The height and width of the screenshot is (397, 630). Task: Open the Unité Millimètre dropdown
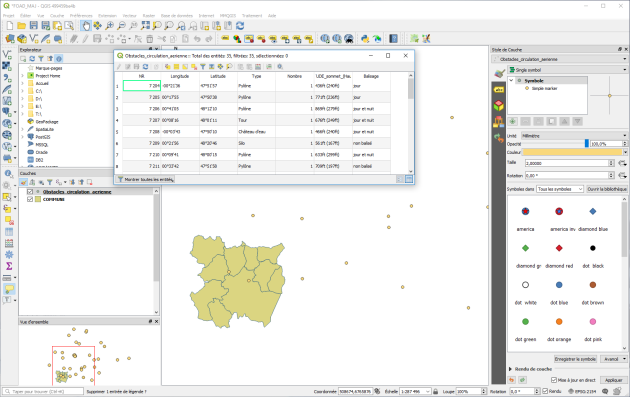click(574, 136)
